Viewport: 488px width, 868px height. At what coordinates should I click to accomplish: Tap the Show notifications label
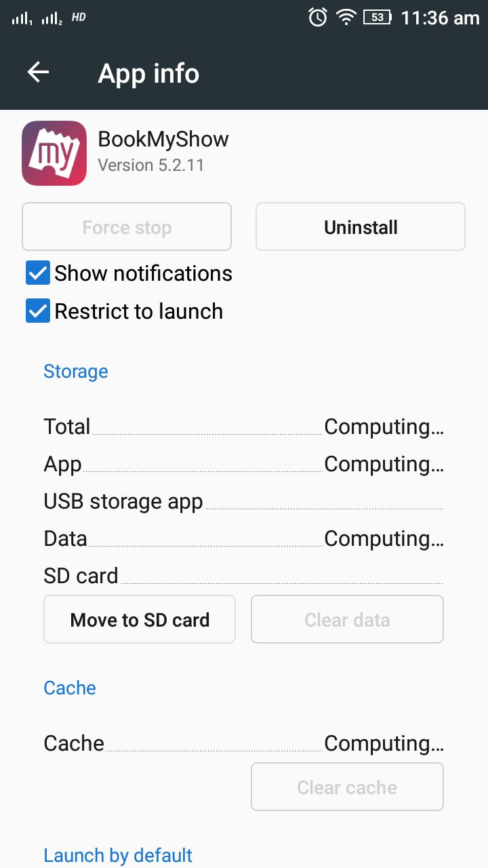(x=144, y=273)
